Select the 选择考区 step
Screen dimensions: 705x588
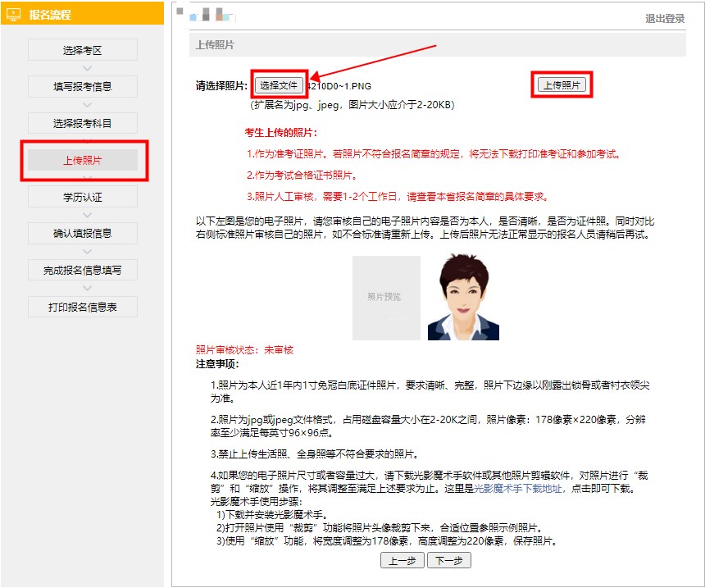[x=83, y=50]
